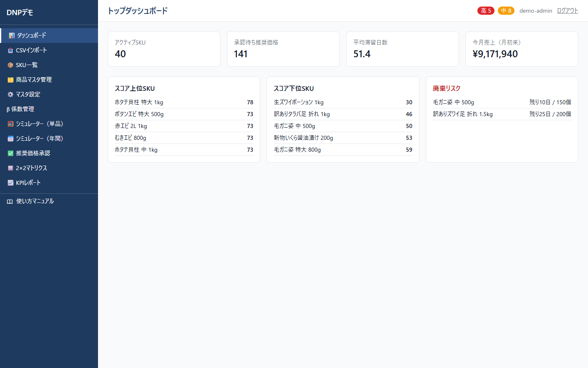This screenshot has height=368, width=588.
Task: Click the CSV import icon
Action: (x=11, y=50)
